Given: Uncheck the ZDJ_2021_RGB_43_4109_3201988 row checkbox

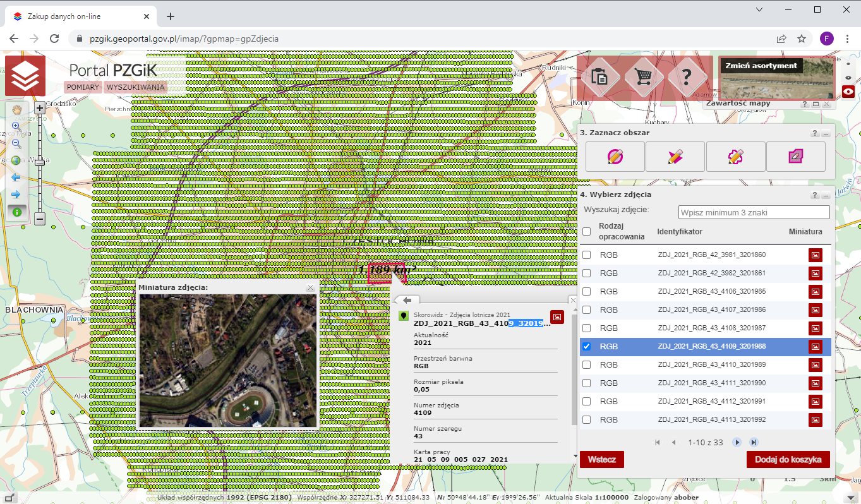Looking at the screenshot, I should 587,347.
